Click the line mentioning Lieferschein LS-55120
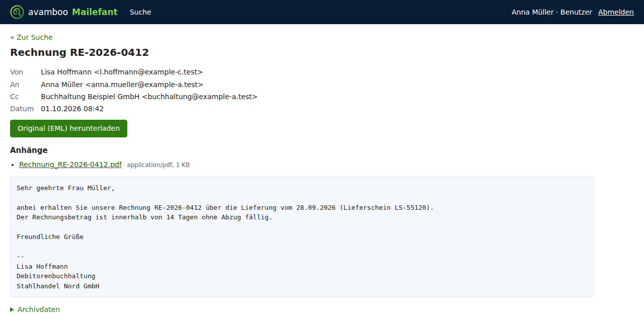Viewport: 644px width, 322px height. [x=225, y=207]
